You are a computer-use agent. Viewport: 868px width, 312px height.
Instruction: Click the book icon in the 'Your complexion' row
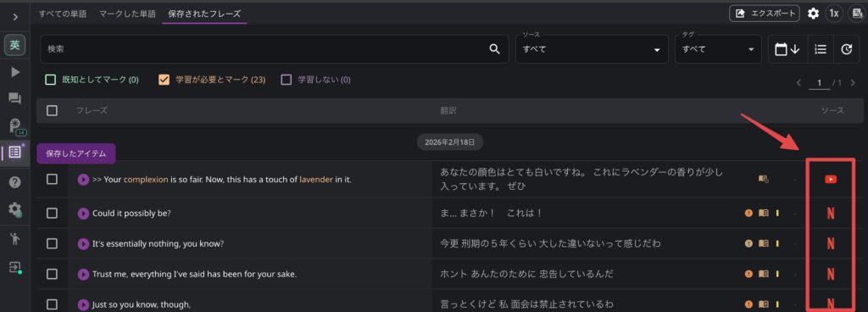coord(764,179)
